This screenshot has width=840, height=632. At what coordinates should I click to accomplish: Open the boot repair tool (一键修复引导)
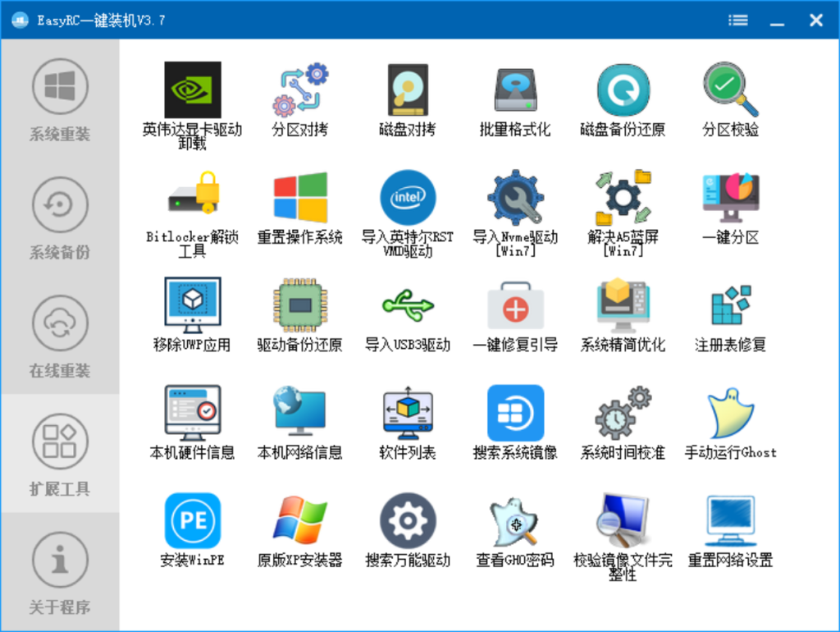(514, 308)
